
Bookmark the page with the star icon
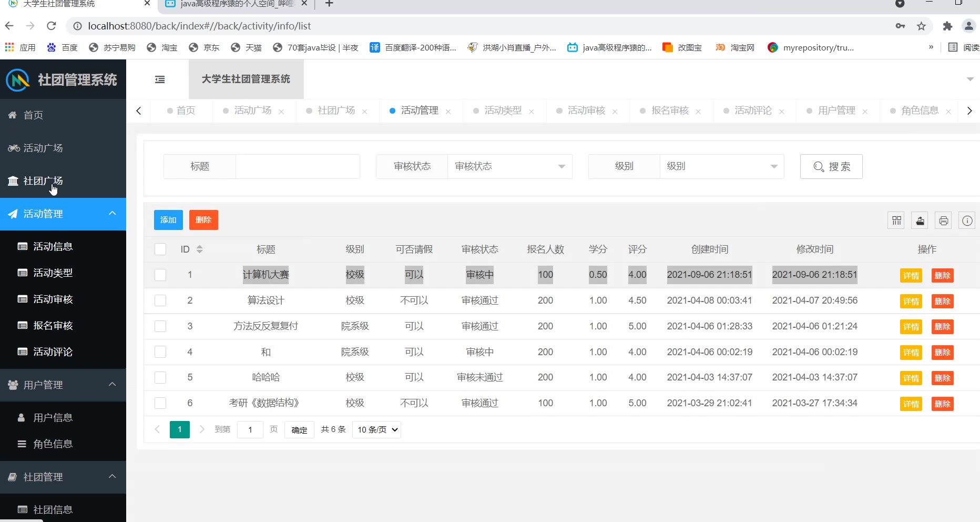coord(921,26)
